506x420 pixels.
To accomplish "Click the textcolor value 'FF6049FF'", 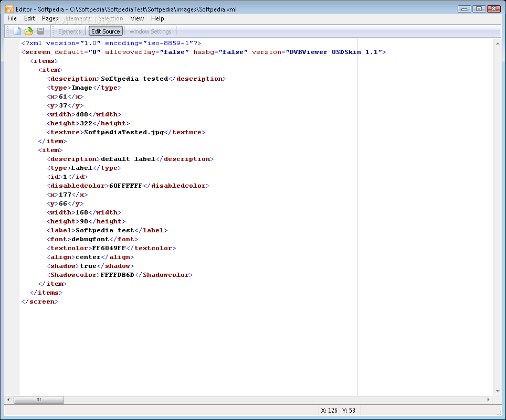I will click(109, 248).
